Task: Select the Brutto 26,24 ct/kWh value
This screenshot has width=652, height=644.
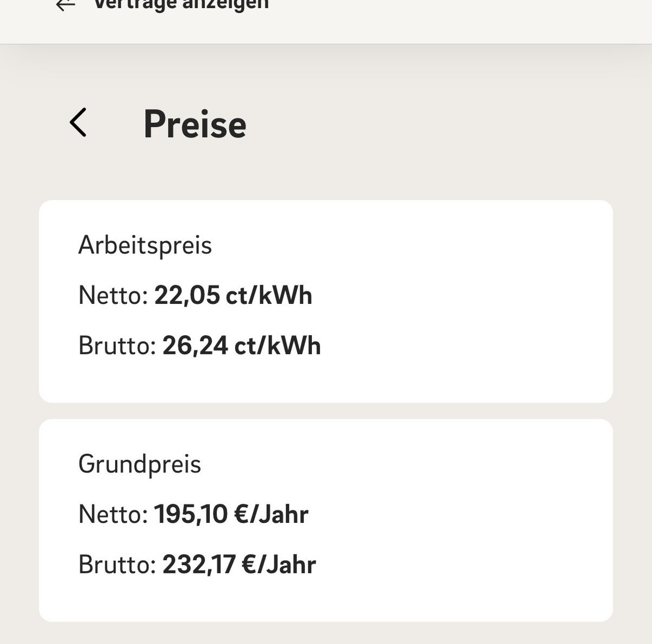Action: pos(242,346)
